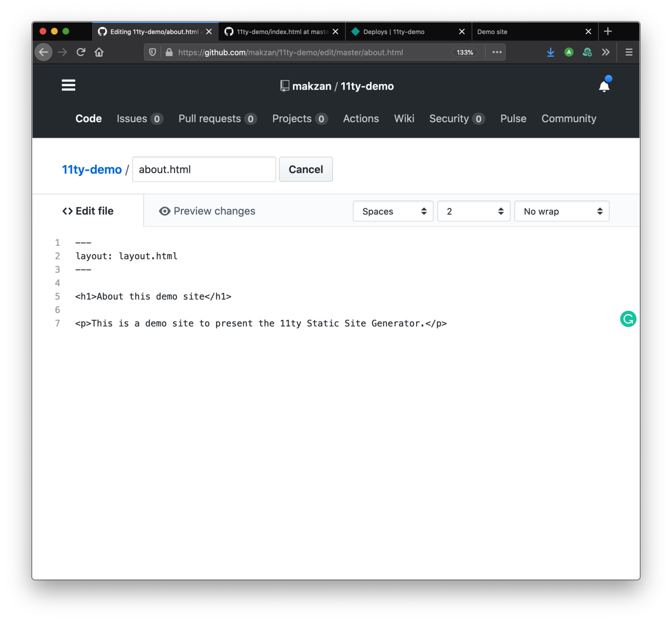This screenshot has width=672, height=622.
Task: Close the Editing 11ty-demo/about.html tab
Action: tap(209, 32)
